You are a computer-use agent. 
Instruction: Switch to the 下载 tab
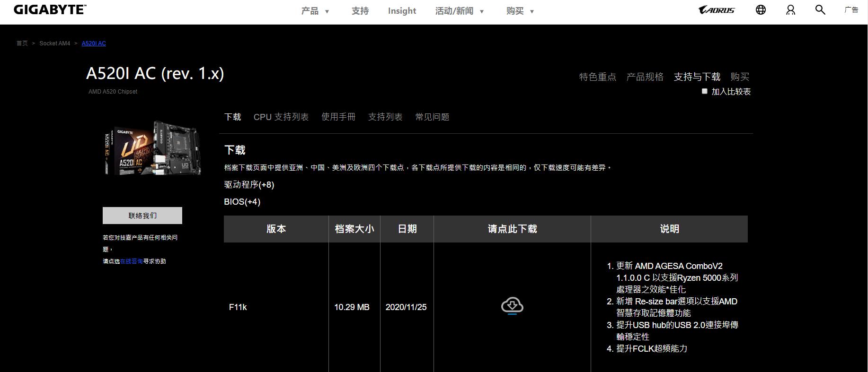click(232, 117)
